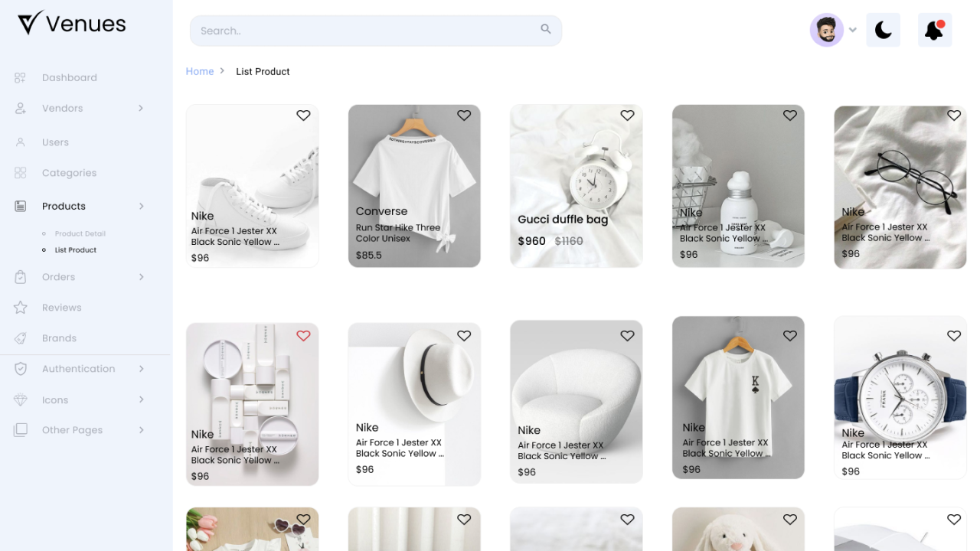Screen dimensions: 980x551
Task: Click inside the Search field
Action: [x=376, y=31]
